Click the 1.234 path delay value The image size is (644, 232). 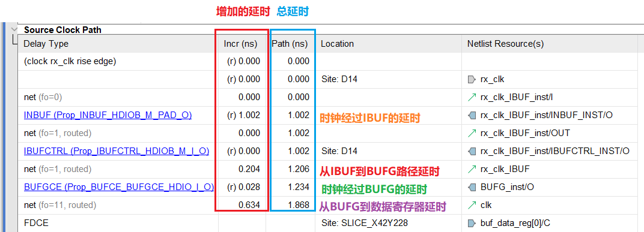point(298,187)
